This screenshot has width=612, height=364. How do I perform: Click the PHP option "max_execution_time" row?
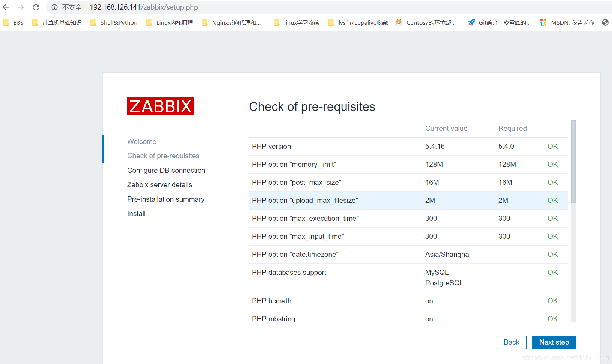coord(408,219)
